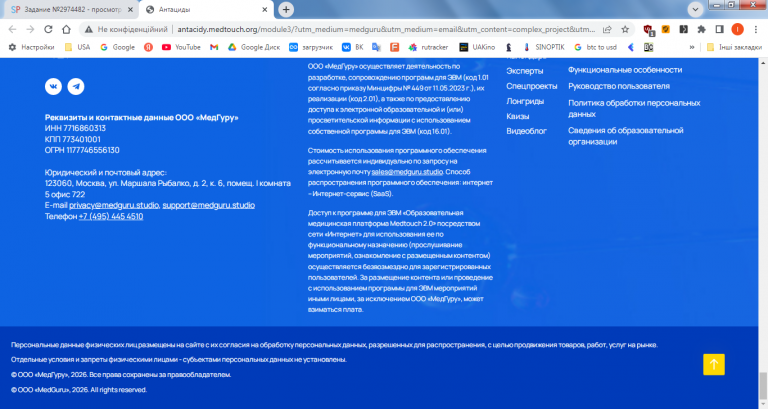Open the rutracker bookmark
The image size is (768, 409).
pyautogui.click(x=428, y=47)
